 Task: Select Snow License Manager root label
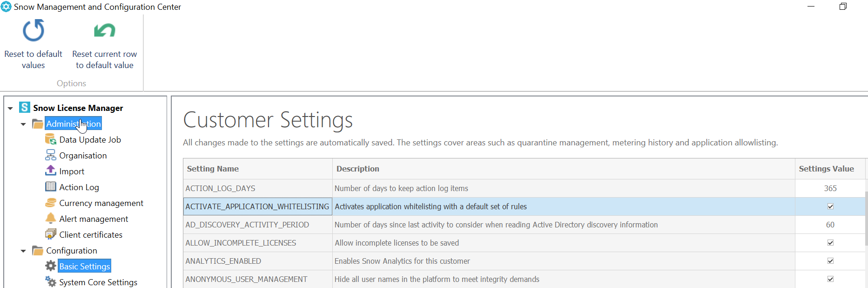78,108
